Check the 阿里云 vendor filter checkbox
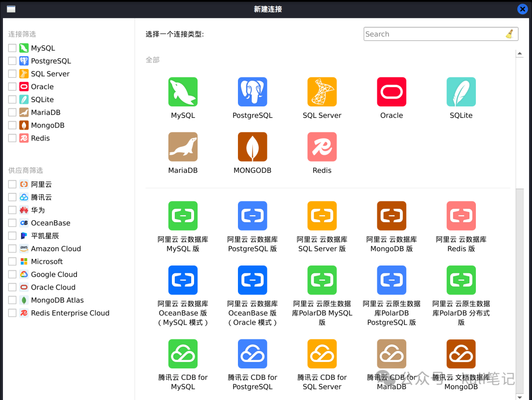The height and width of the screenshot is (400, 532). pos(12,185)
